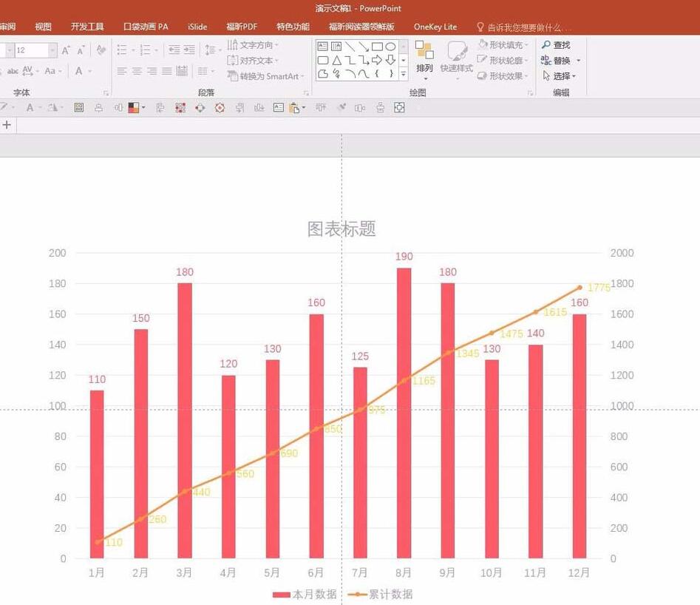Select the Oval shape in the shapes gallery
Viewport: 700px width, 605px height.
[390, 46]
